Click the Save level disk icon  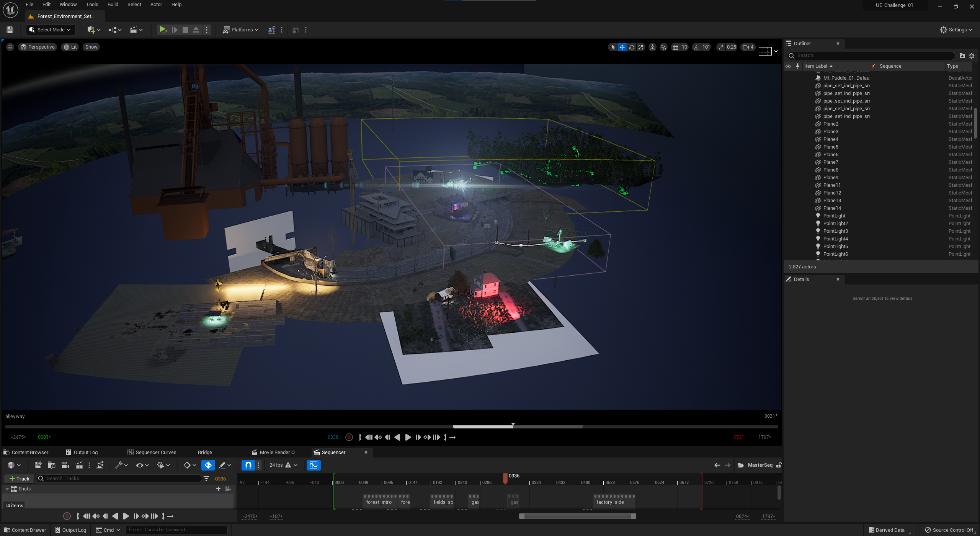pyautogui.click(x=10, y=30)
